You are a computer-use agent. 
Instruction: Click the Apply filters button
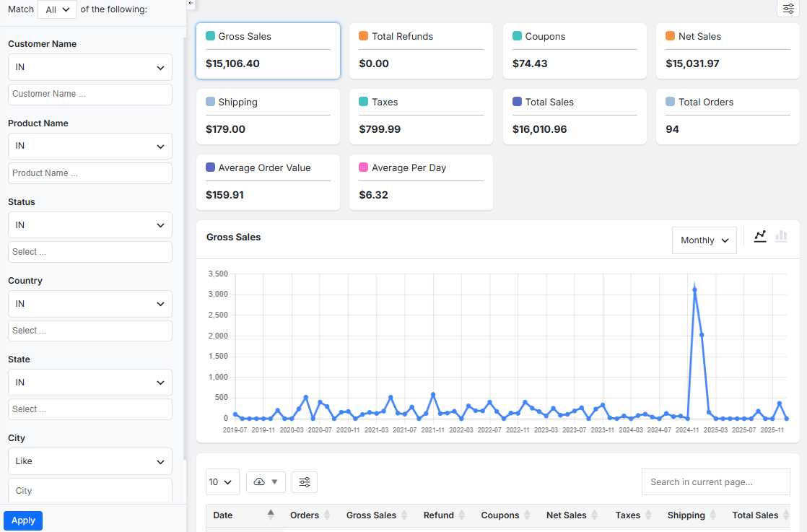[x=23, y=520]
